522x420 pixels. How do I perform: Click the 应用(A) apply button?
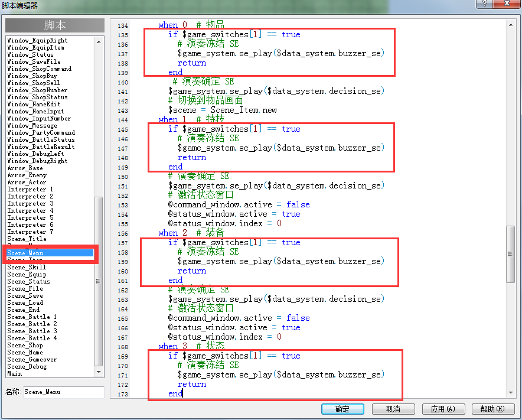point(443,409)
